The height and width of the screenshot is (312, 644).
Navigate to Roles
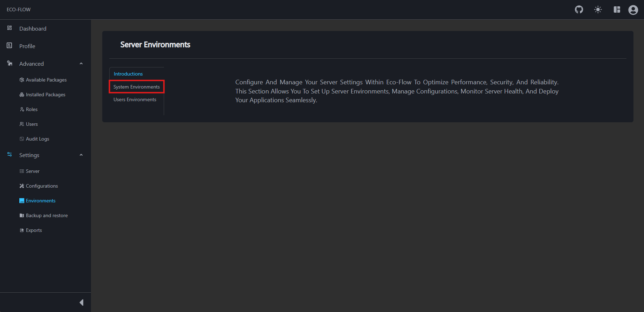32,109
